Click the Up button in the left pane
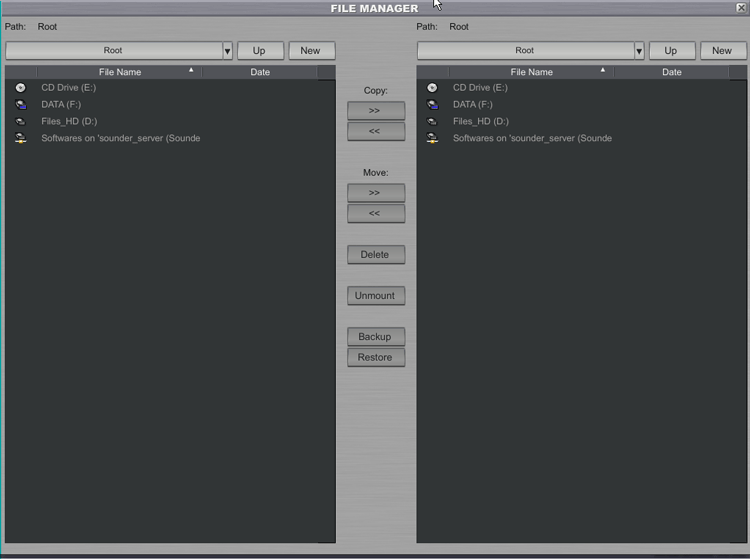750x559 pixels. [261, 51]
